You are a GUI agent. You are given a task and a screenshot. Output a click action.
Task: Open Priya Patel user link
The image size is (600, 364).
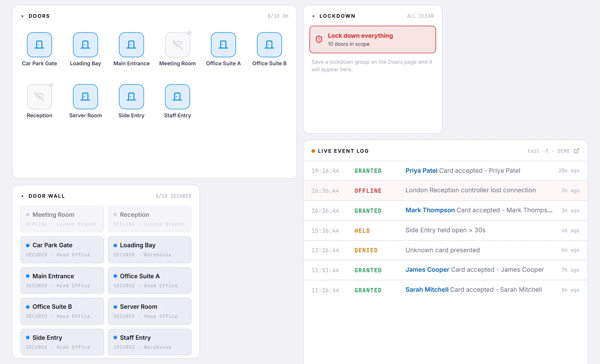pos(421,171)
